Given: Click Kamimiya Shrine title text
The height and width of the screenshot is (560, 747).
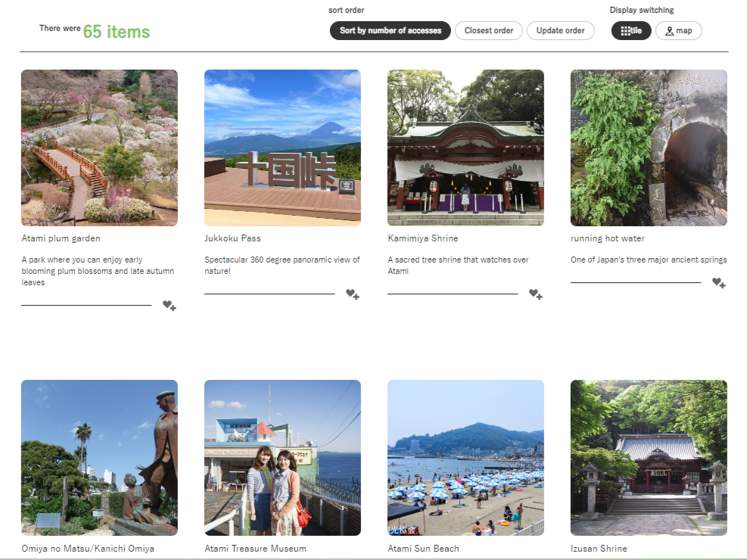Looking at the screenshot, I should pyautogui.click(x=422, y=238).
